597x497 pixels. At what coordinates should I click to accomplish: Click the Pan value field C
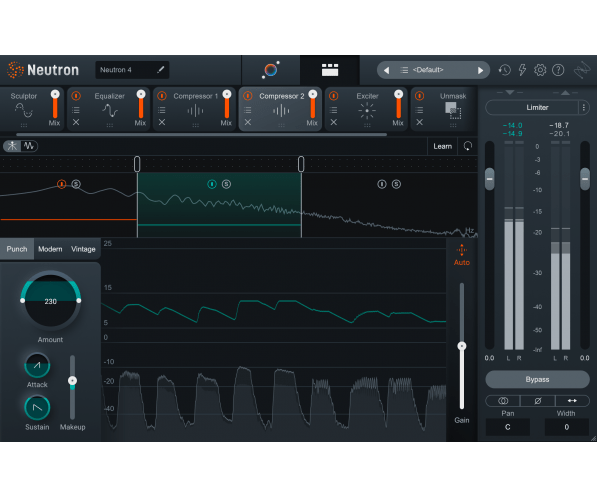click(508, 427)
